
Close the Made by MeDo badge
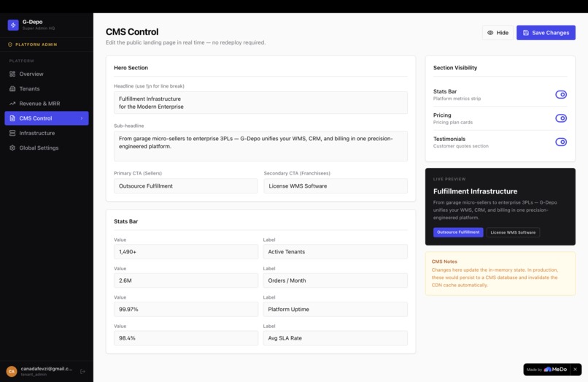click(x=576, y=370)
